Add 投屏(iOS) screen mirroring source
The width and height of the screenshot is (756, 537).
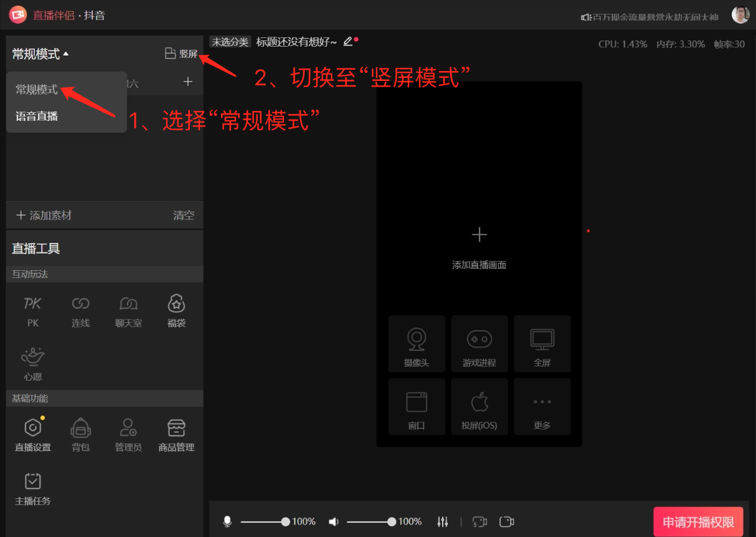pyautogui.click(x=479, y=407)
